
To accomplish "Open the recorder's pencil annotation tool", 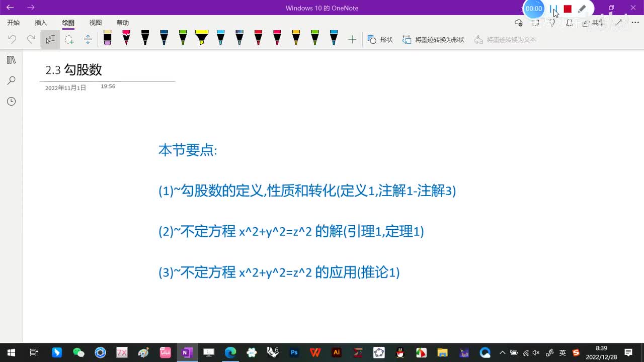I will pos(582,9).
